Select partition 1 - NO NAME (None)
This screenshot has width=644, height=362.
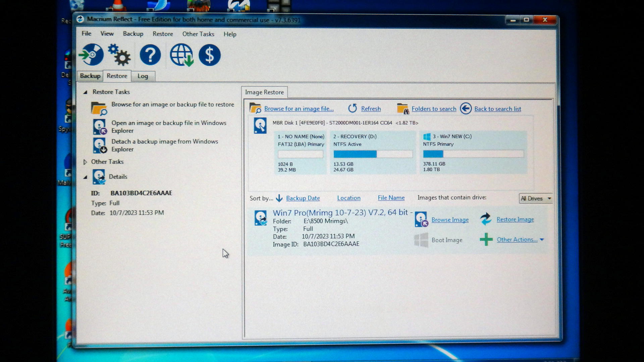300,153
